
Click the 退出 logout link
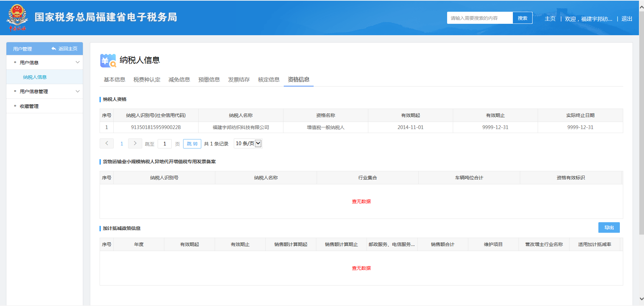[627, 19]
